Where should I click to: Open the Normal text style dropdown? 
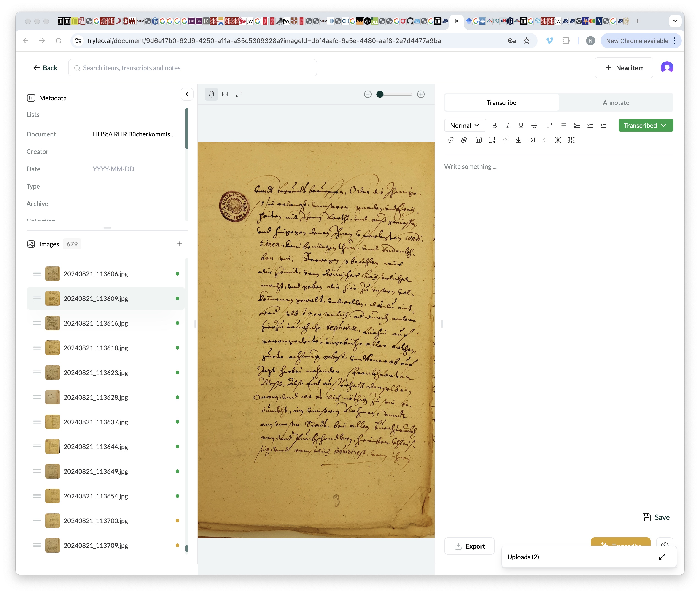pyautogui.click(x=465, y=126)
